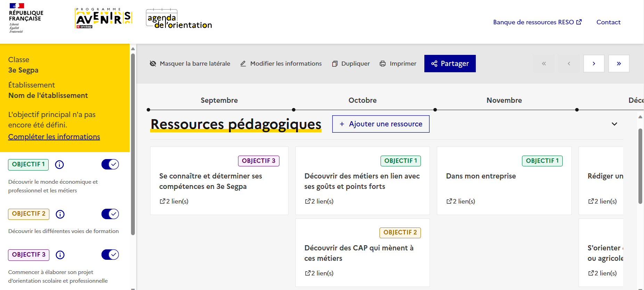Turn off the Objectif 2 toggle

tap(110, 214)
